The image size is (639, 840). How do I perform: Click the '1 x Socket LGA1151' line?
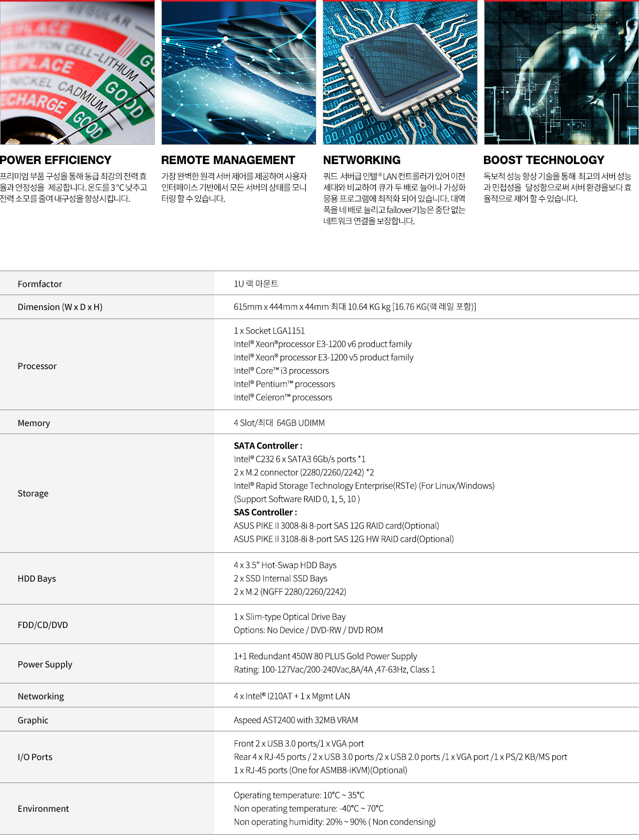(x=269, y=331)
